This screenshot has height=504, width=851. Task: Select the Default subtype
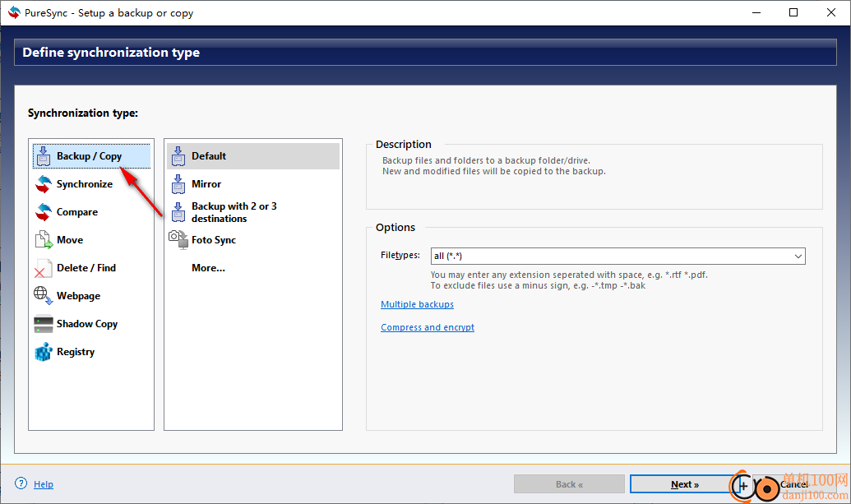point(253,156)
